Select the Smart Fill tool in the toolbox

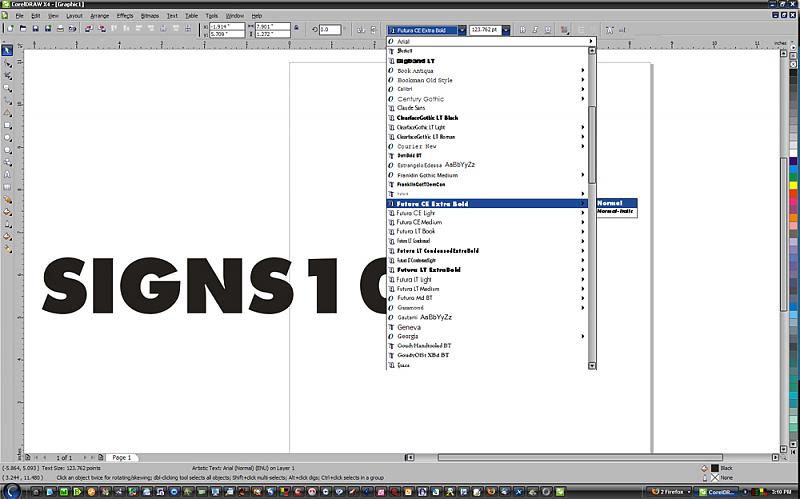(x=7, y=113)
